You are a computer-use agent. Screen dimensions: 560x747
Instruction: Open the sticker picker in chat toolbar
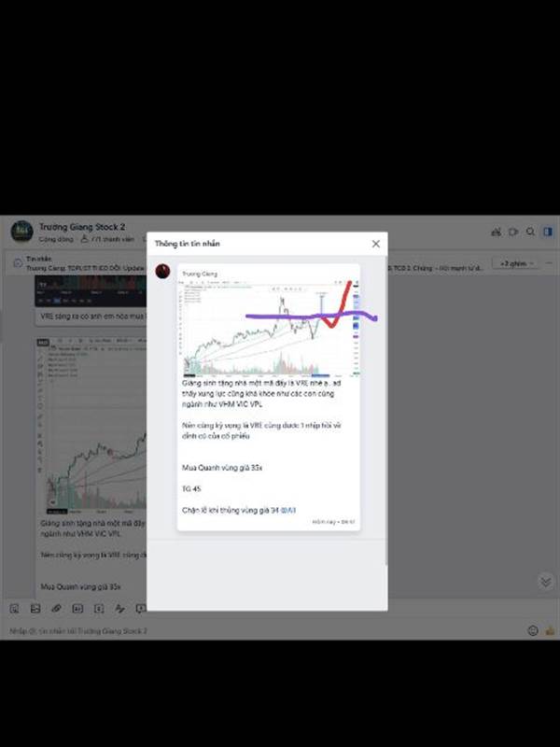tap(14, 609)
